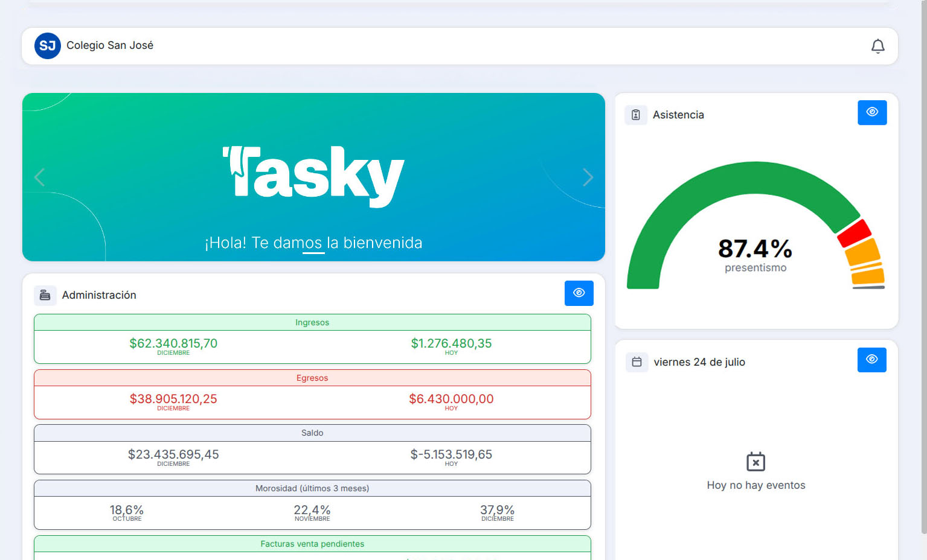927x560 pixels.
Task: Open the Saldo section header
Action: 312,433
